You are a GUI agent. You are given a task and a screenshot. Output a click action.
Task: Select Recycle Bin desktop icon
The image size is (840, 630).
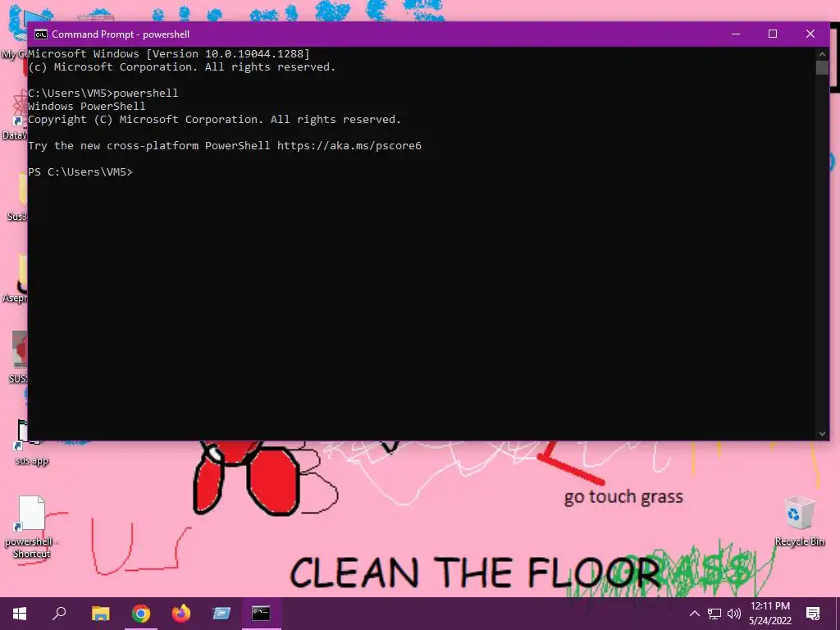click(799, 521)
